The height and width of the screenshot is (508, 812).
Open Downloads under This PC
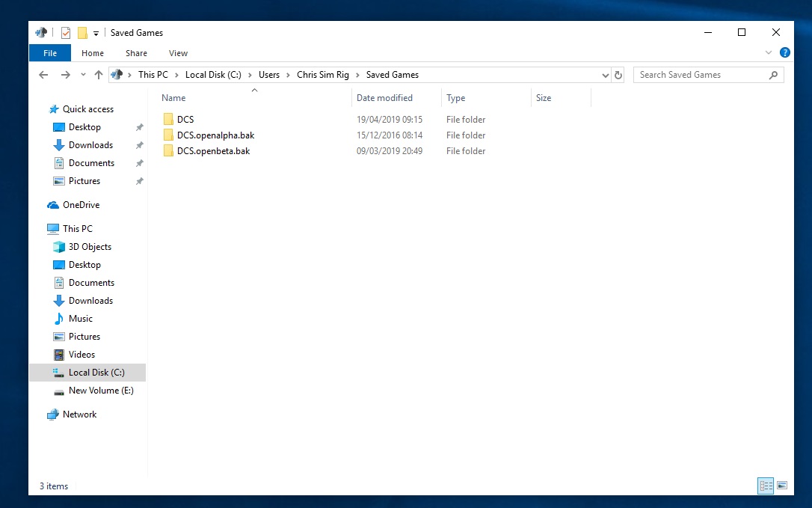tap(90, 301)
